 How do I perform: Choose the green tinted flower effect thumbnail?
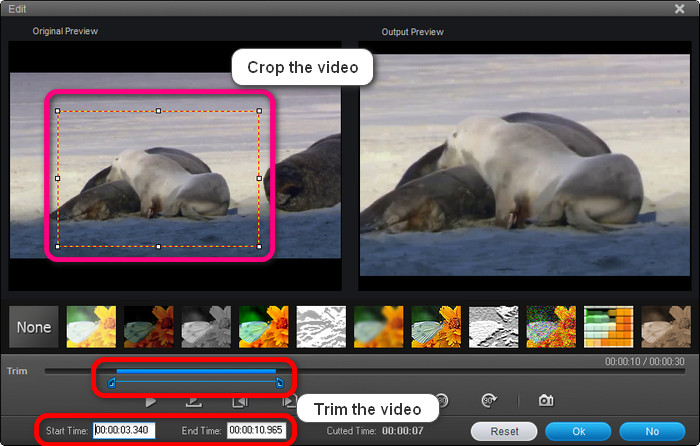(x=264, y=327)
